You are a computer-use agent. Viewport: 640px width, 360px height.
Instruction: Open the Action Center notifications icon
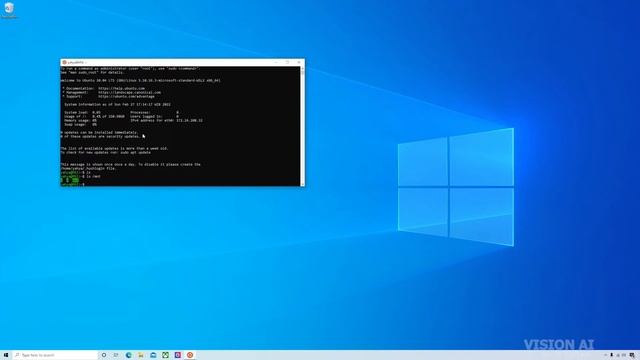click(632, 356)
